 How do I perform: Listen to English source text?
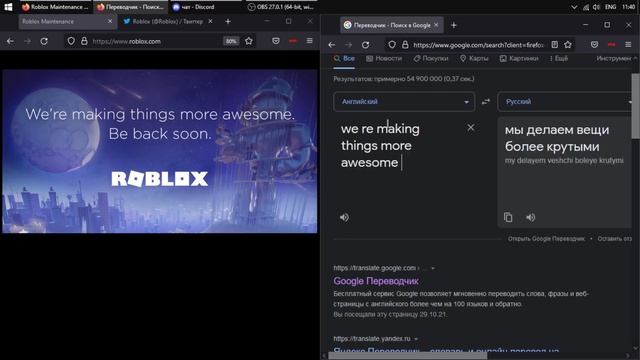(344, 218)
